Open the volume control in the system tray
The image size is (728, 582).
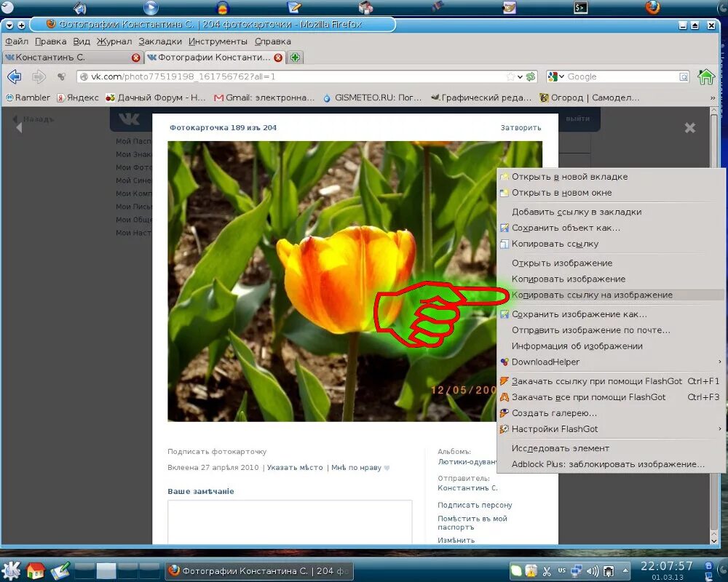pos(593,571)
